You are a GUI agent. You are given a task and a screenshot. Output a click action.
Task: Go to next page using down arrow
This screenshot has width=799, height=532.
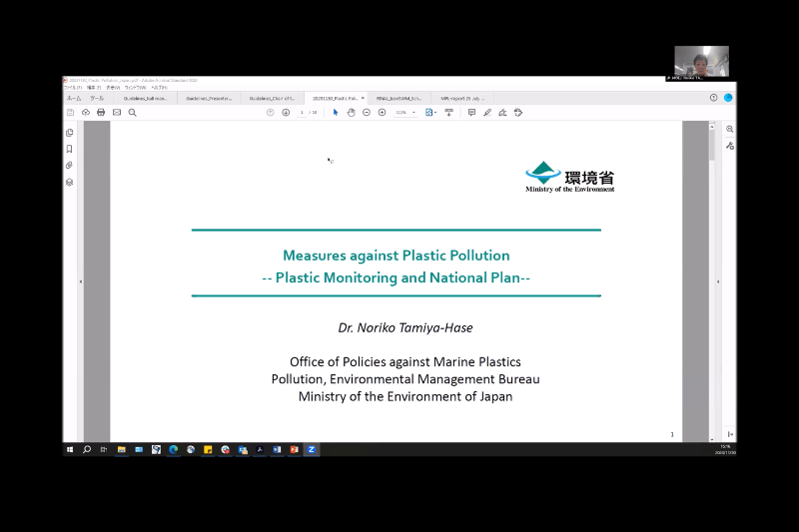click(x=286, y=113)
